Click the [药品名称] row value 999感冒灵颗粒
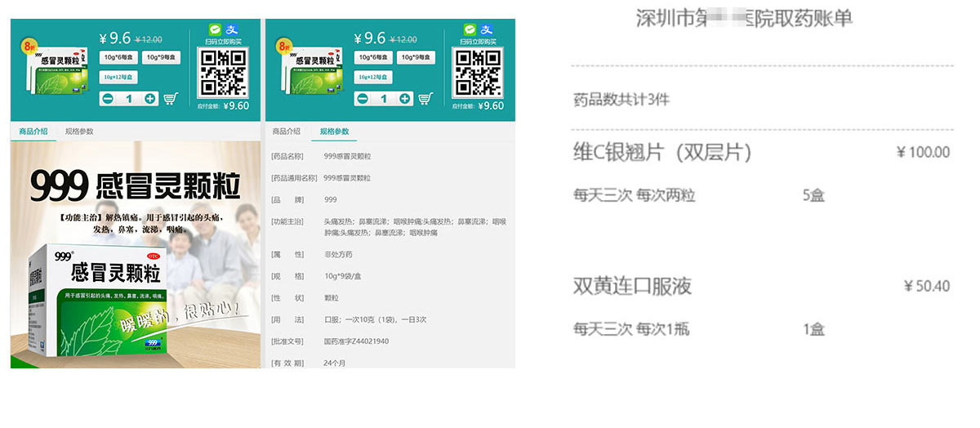 (x=347, y=156)
